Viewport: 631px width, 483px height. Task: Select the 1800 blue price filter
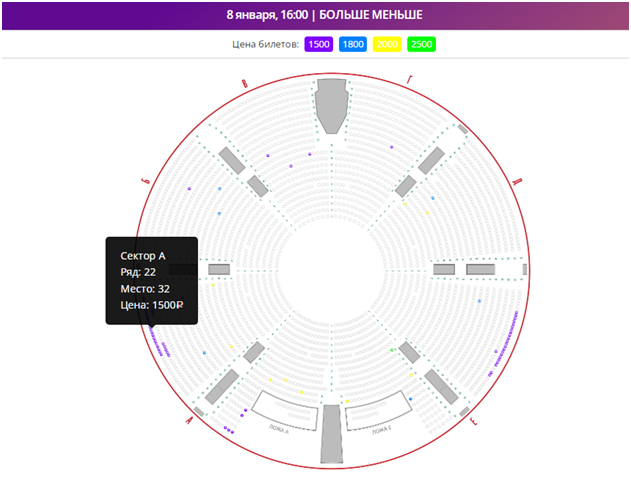(352, 44)
